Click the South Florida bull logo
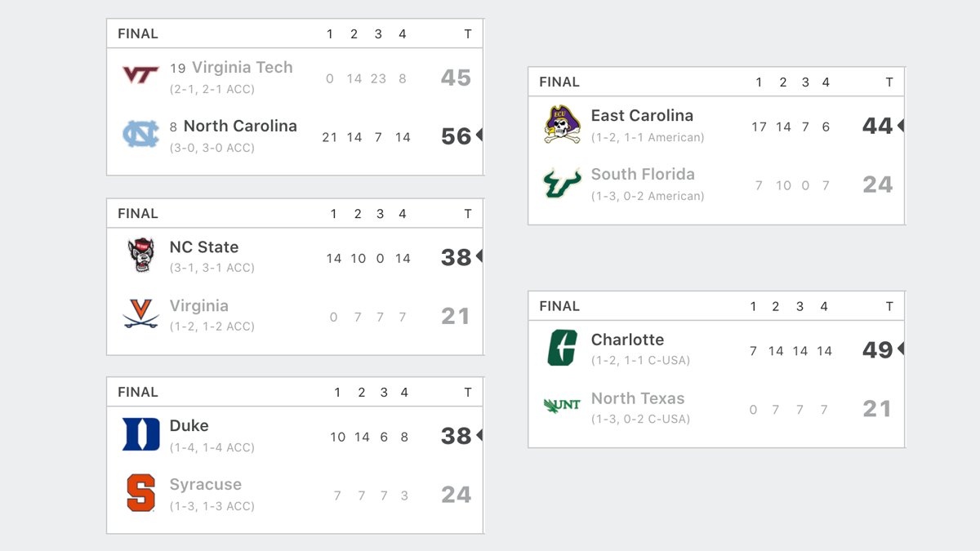Image resolution: width=980 pixels, height=551 pixels. click(563, 184)
